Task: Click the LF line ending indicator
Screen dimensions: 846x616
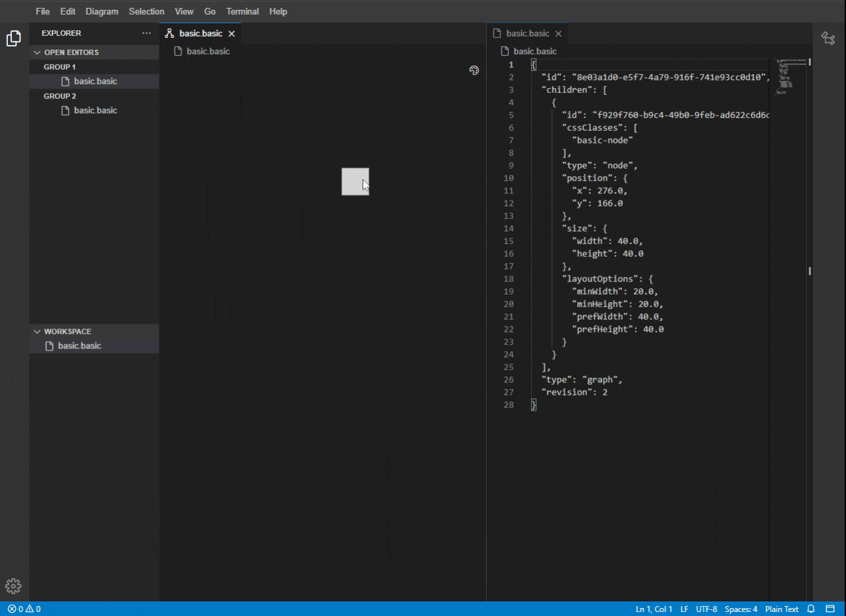Action: pyautogui.click(x=685, y=609)
